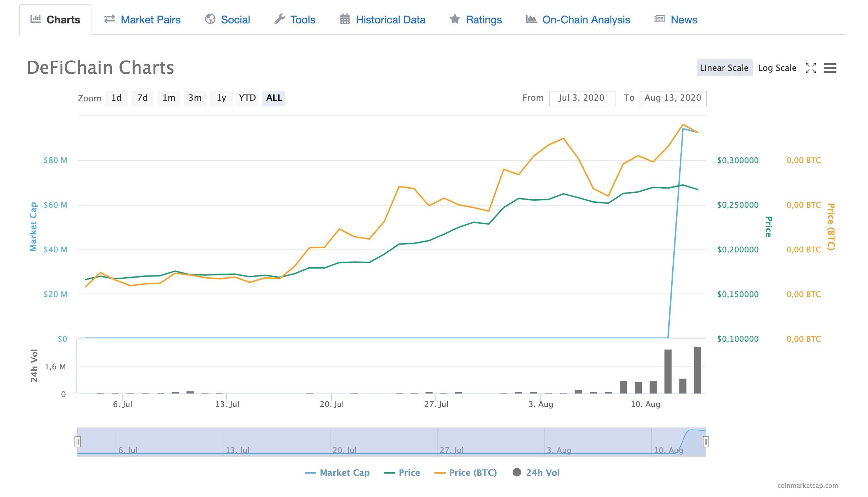Screen dimensions: 868x497
Task: Click the To date field Aug 13, 2020
Action: [x=673, y=98]
